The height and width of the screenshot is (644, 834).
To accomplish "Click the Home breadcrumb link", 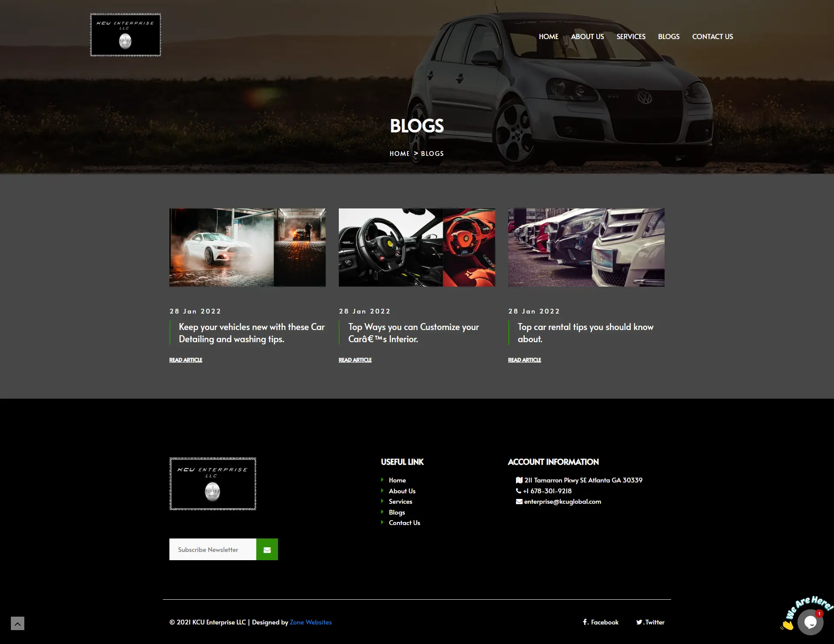I will pyautogui.click(x=399, y=154).
